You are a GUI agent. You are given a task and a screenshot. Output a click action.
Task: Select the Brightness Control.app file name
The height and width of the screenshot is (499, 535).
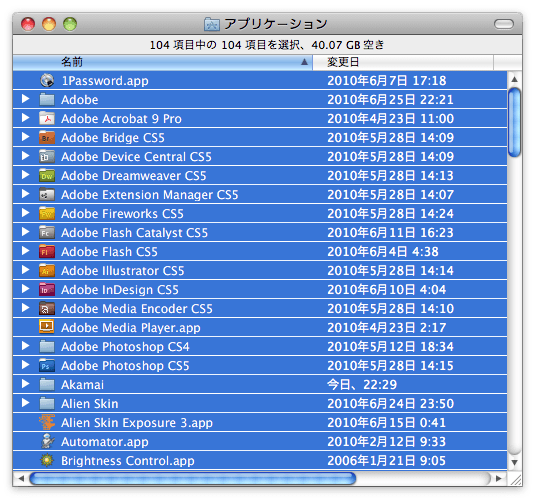click(x=128, y=461)
